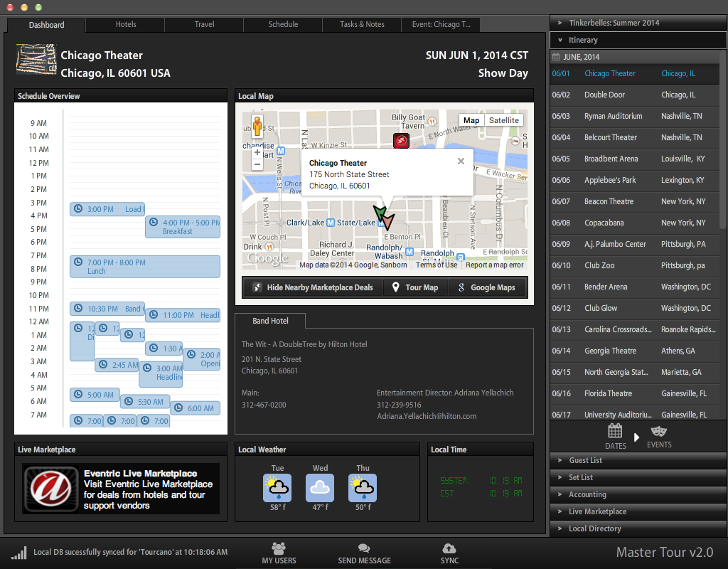The width and height of the screenshot is (728, 569).
Task: Open the Tour Map button
Action: [415, 287]
